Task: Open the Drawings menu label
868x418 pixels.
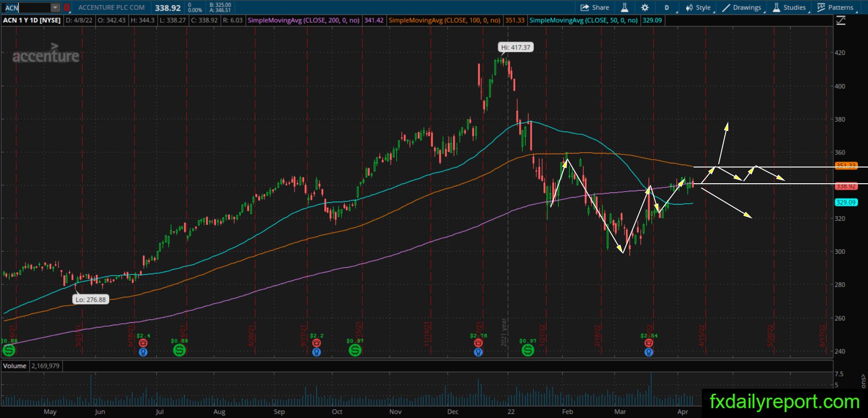Action: point(747,7)
